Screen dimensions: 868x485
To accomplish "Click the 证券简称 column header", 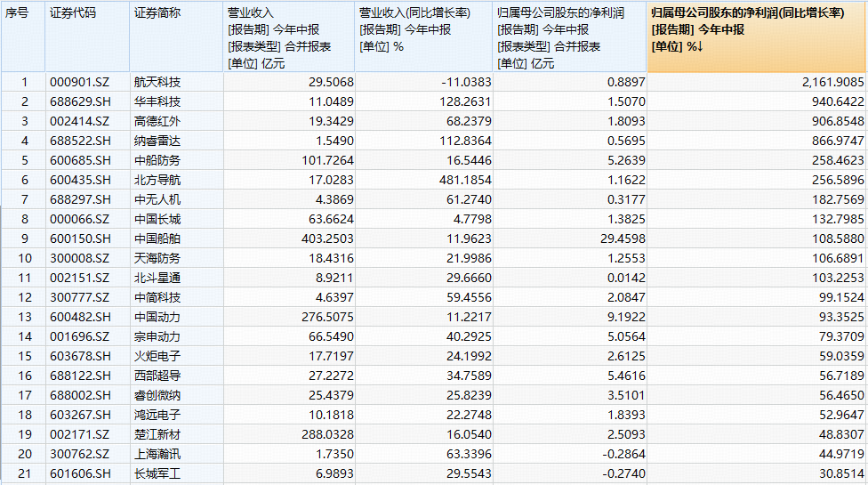I will [156, 13].
